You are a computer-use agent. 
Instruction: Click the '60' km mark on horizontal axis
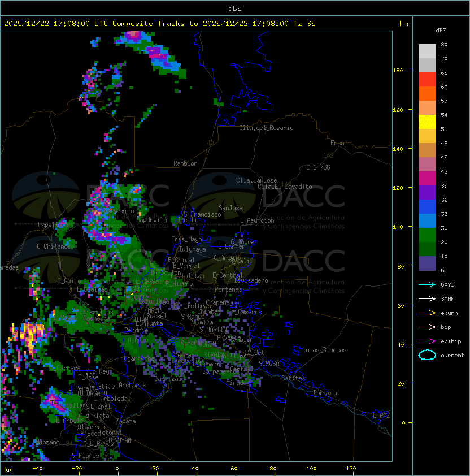[234, 469]
